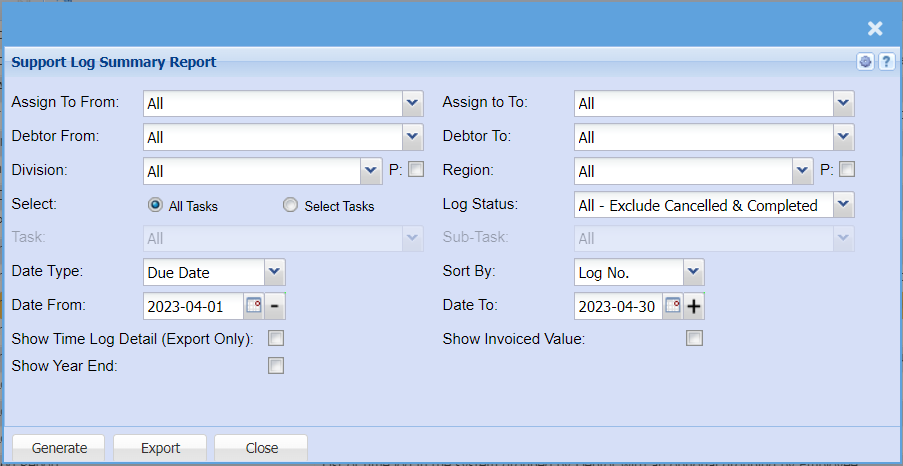903x466 pixels.
Task: Open the Sort By dropdown
Action: [693, 271]
